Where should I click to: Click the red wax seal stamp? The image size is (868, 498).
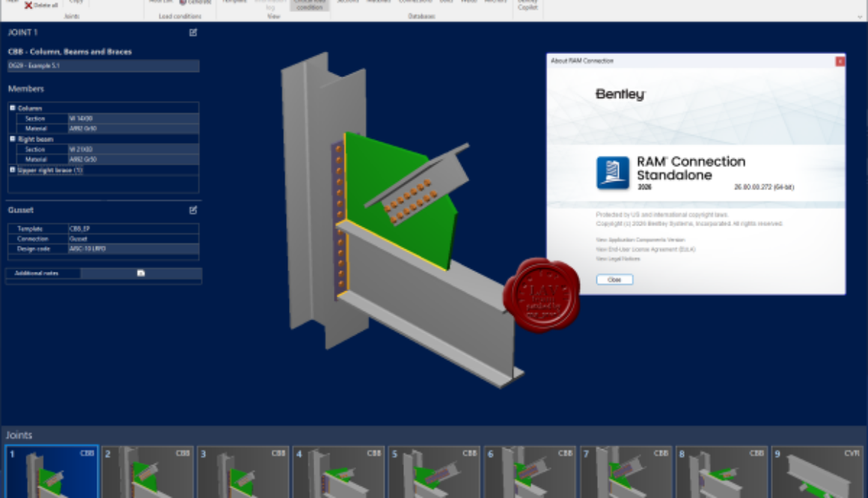[x=542, y=295]
